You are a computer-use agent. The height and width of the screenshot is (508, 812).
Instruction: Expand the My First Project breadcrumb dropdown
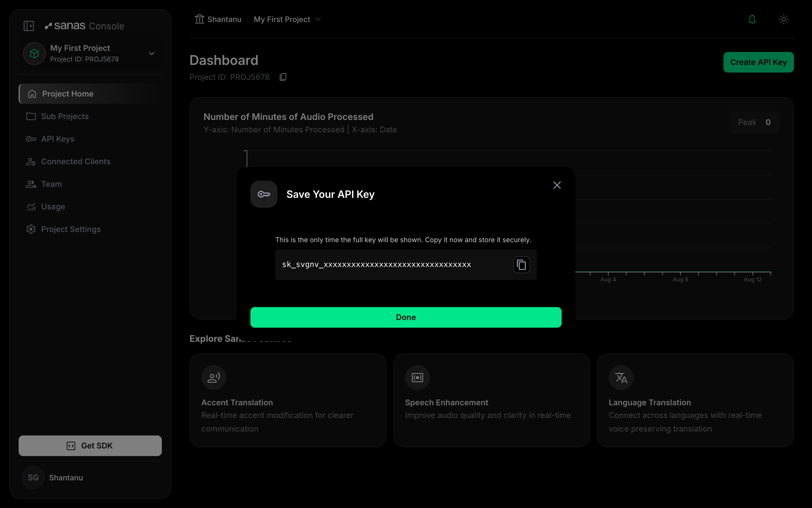tap(318, 19)
